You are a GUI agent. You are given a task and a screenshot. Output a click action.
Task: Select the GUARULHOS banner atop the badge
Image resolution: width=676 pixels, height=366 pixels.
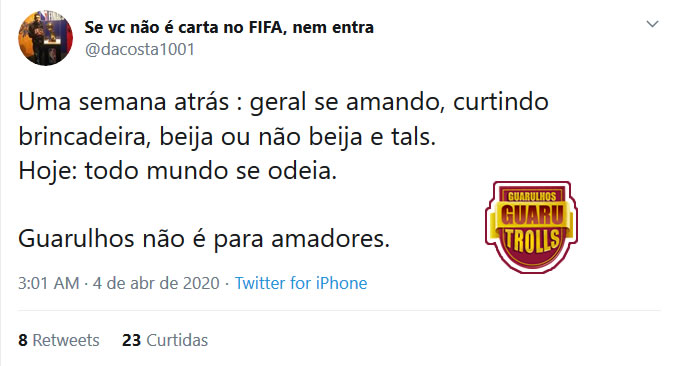point(532,197)
